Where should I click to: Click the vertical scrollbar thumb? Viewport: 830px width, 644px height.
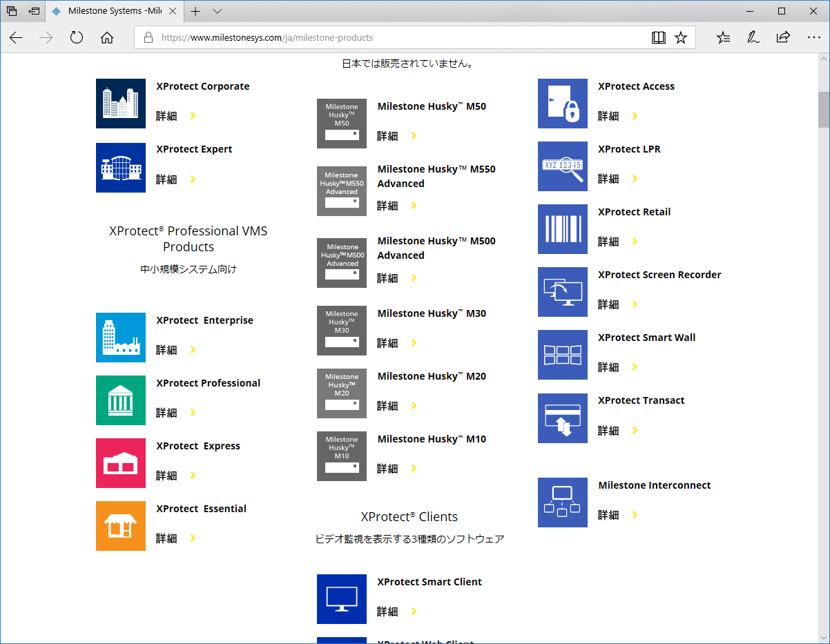tap(824, 109)
